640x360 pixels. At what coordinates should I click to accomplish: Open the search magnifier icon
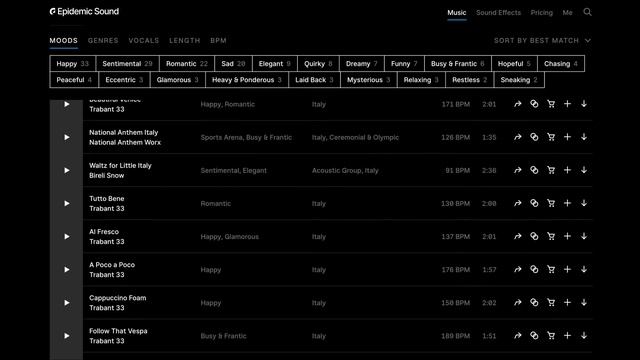pyautogui.click(x=587, y=12)
